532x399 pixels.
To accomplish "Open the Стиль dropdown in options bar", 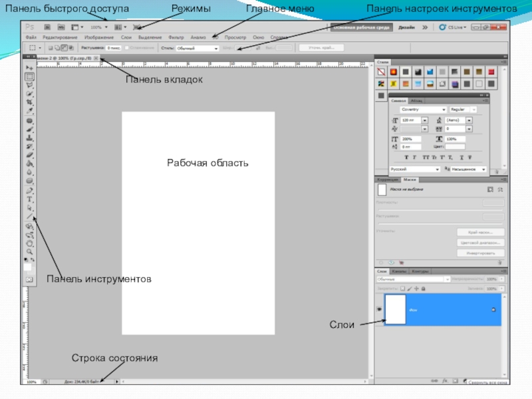I will 198,49.
